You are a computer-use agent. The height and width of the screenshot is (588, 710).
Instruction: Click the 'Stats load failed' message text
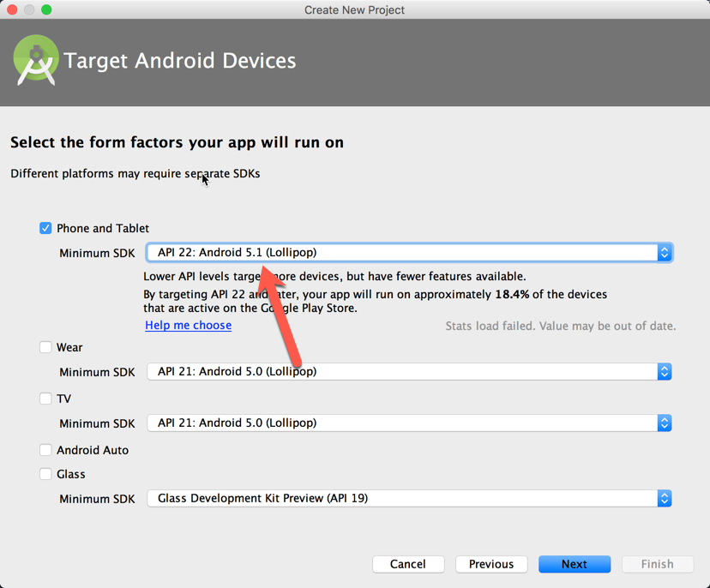[x=561, y=326]
